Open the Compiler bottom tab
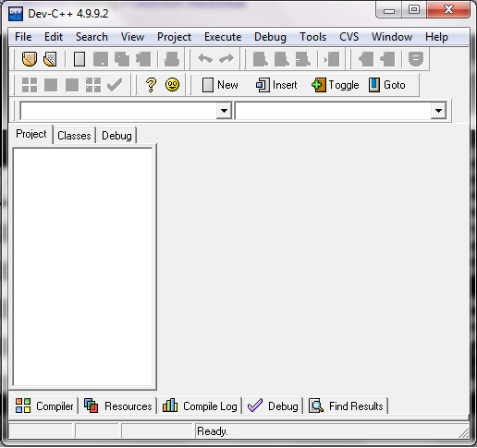 pos(44,406)
